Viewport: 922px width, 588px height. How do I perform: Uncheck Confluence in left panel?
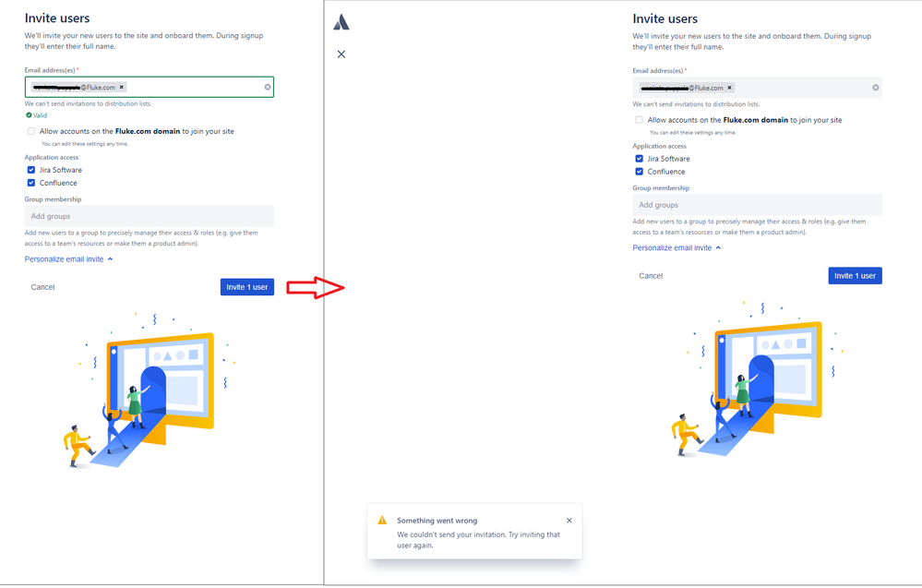tap(31, 183)
